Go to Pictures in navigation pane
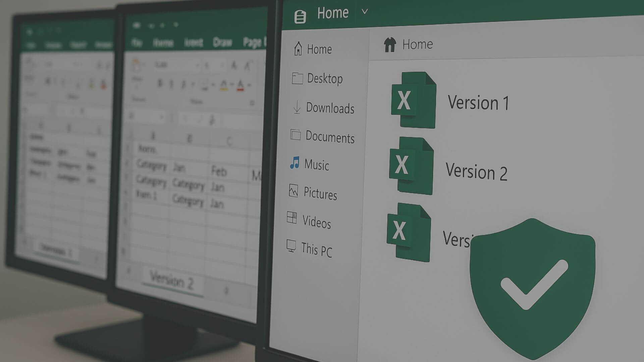 [x=320, y=194]
